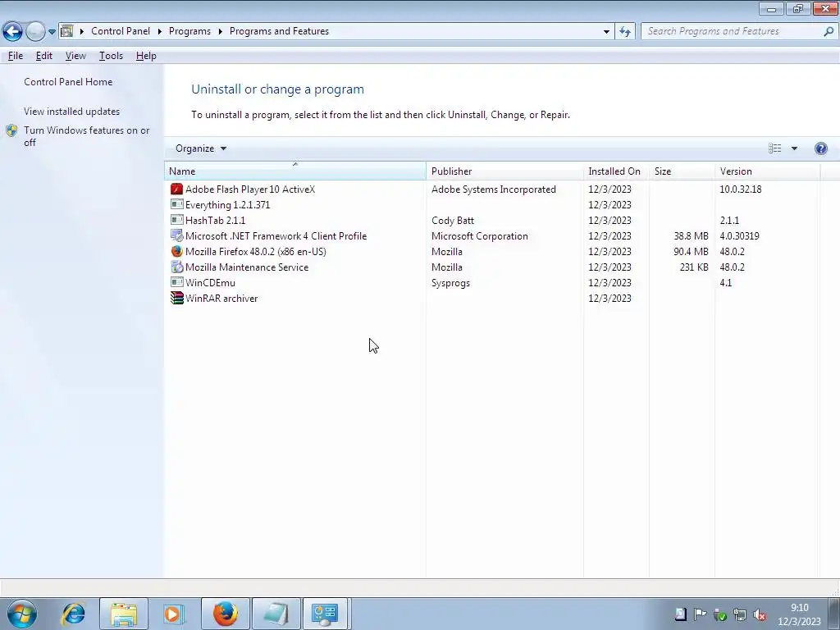Click Cody Batt publisher cell
The image size is (840, 630).
point(453,220)
